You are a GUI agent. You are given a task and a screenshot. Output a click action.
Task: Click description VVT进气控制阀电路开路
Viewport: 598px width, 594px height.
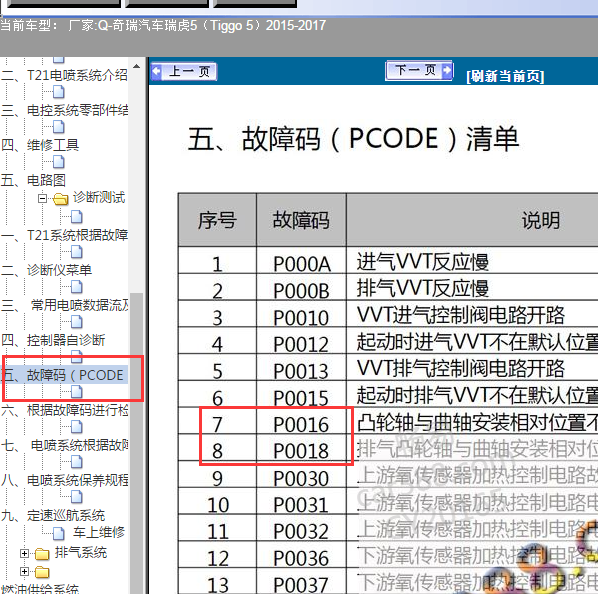point(461,315)
